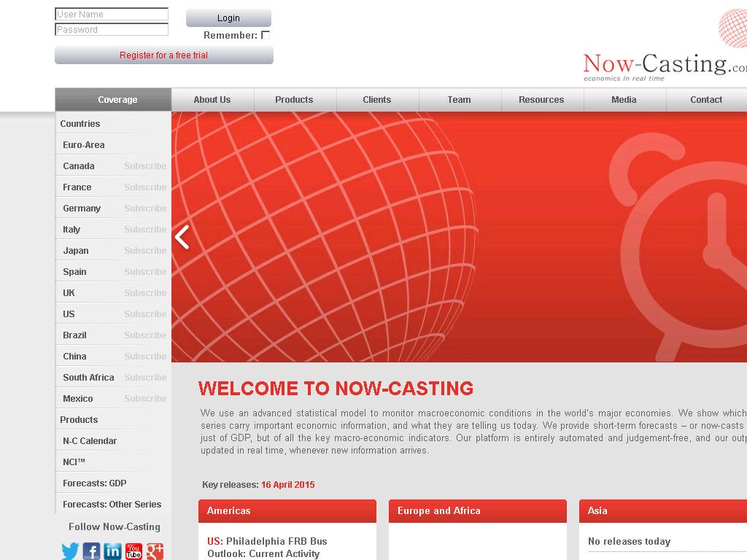
Task: Open US Philadelphia FRB Bus Outlook release
Action: pos(267,548)
